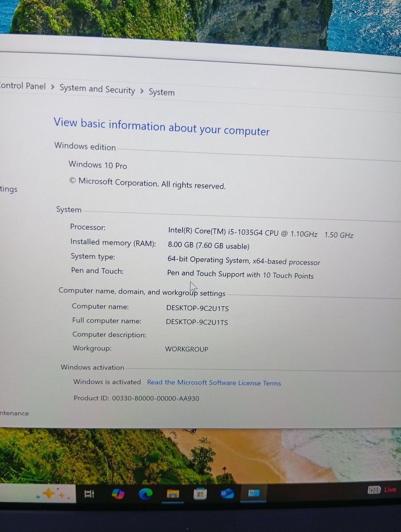401x532 pixels.
Task: Open the Microsoft Software License Terms link
Action: pos(214,383)
